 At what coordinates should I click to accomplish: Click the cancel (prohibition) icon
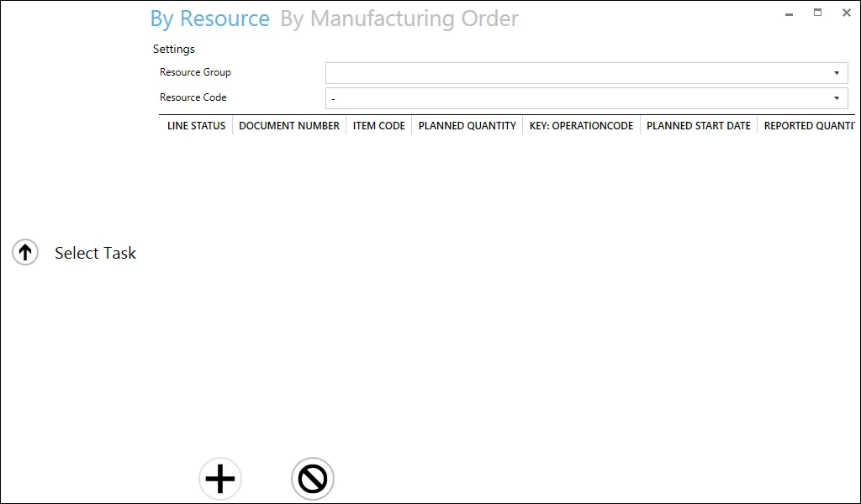point(312,479)
